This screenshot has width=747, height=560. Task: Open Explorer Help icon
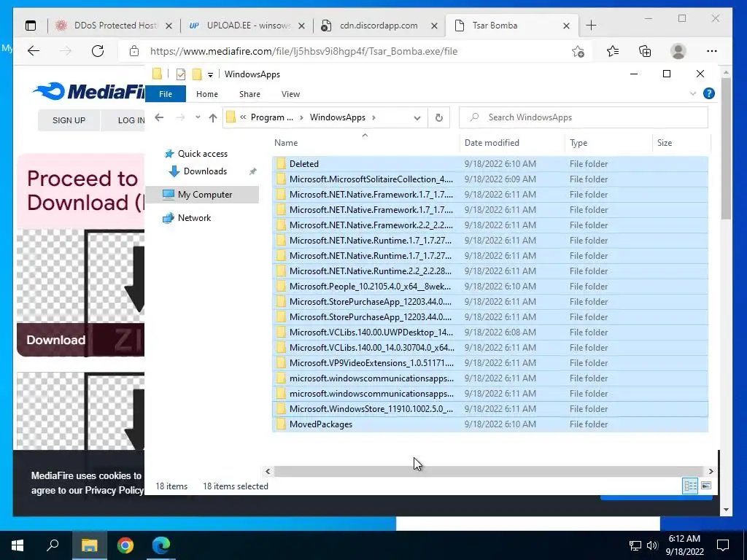coord(709,93)
